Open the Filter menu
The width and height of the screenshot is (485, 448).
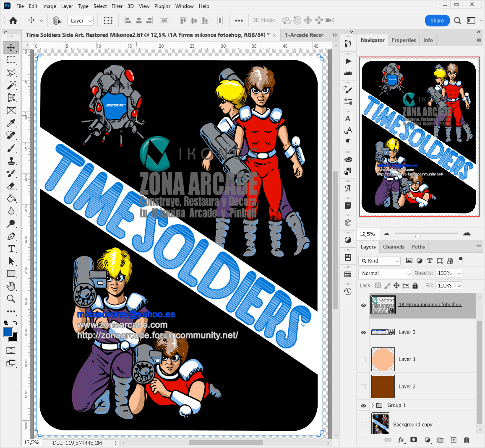click(117, 6)
